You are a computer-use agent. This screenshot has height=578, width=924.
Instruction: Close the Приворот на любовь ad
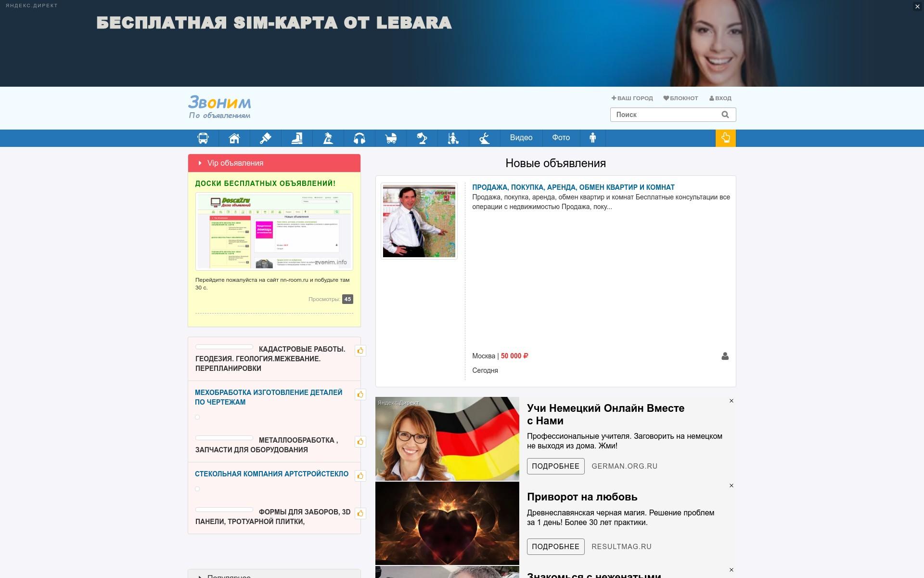point(731,486)
